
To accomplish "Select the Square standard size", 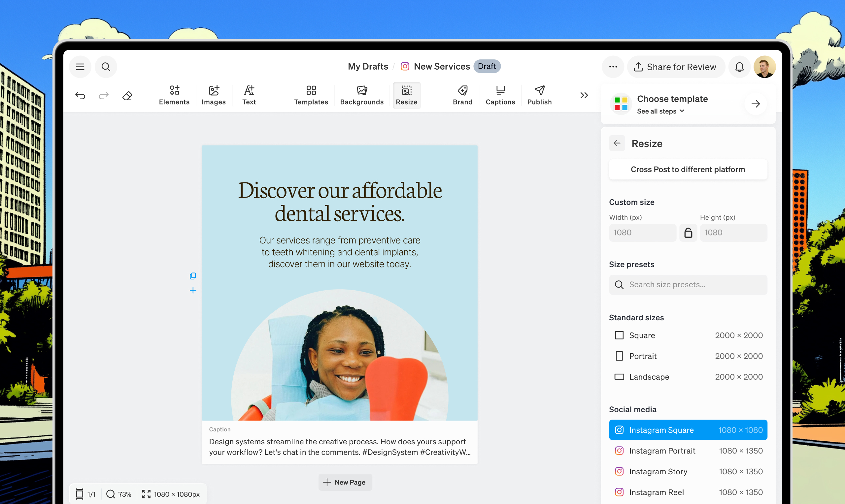I will 688,335.
